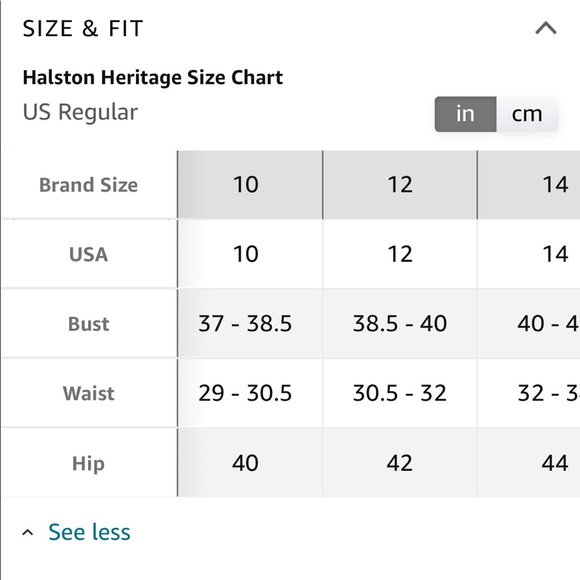Viewport: 580px width, 580px height.
Task: Click the Brand Size row label
Action: (x=89, y=185)
